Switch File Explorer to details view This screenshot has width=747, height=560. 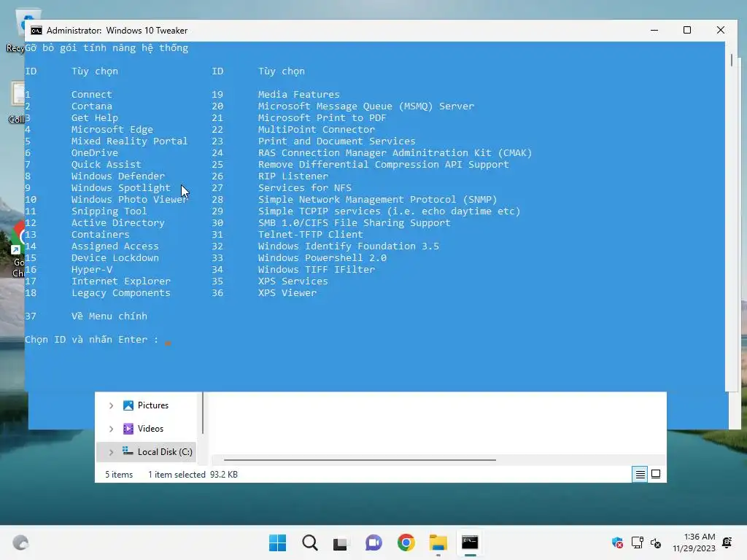pyautogui.click(x=640, y=474)
